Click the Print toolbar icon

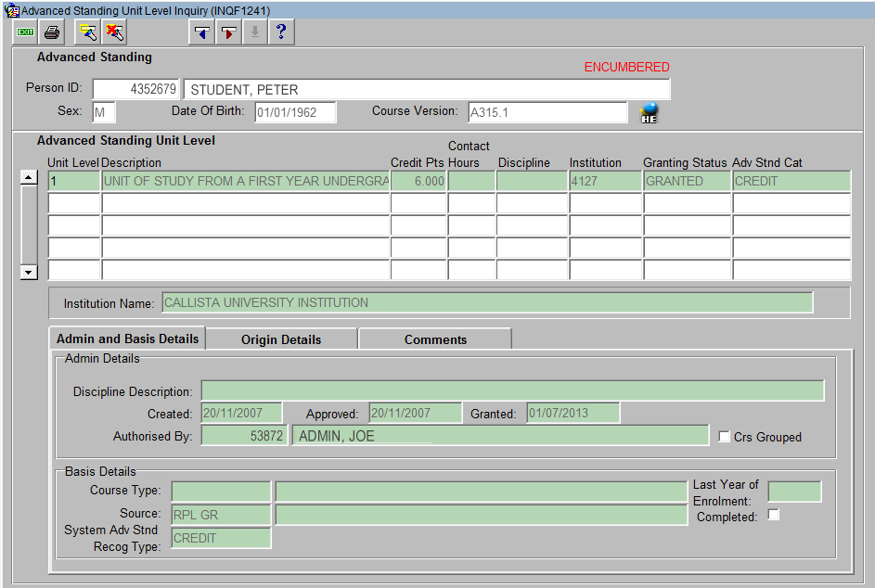[52, 32]
